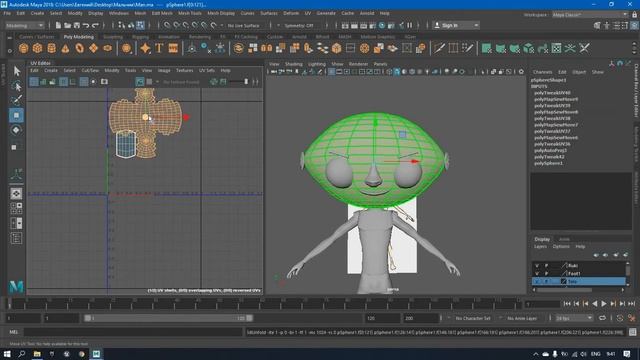Screen dimensions: 640x360
Task: Toggle Auto Keyframe button
Action: click(x=620, y=318)
